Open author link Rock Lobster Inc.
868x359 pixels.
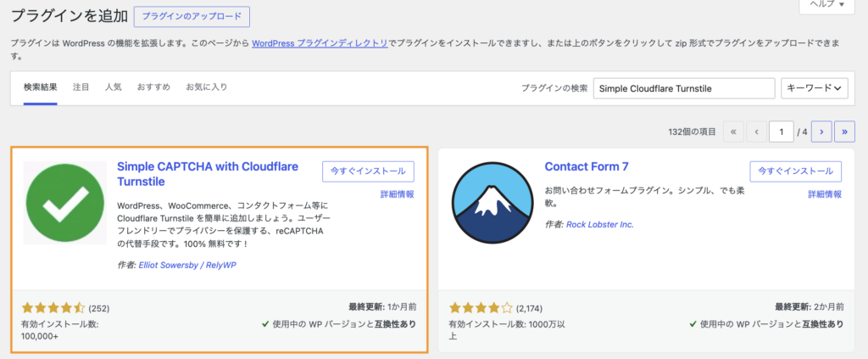tap(600, 224)
